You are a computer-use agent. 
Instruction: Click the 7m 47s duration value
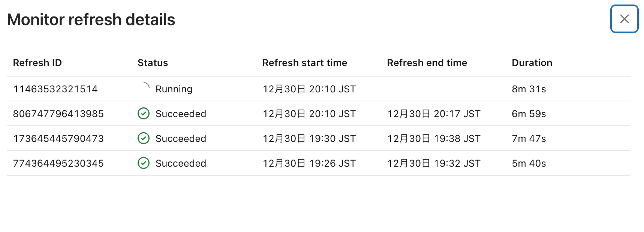529,139
